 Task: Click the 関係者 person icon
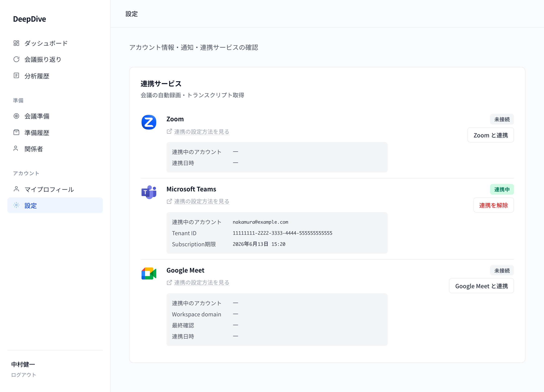tap(16, 148)
